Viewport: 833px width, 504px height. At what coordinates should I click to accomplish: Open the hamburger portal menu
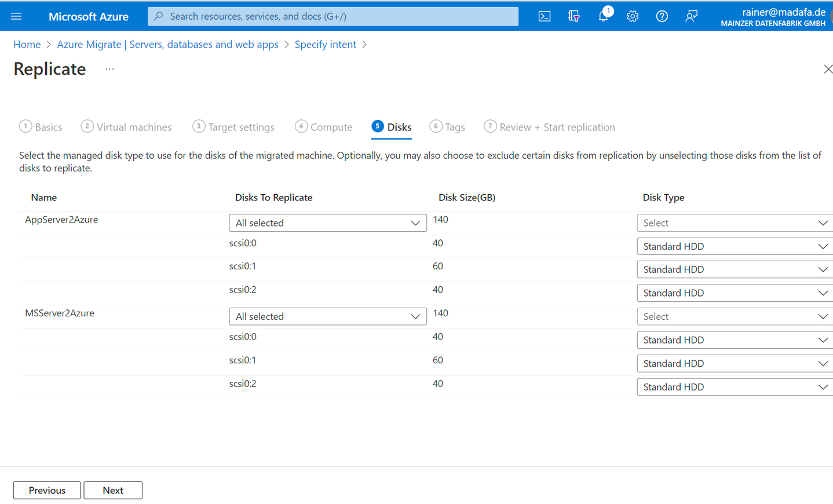click(x=16, y=16)
